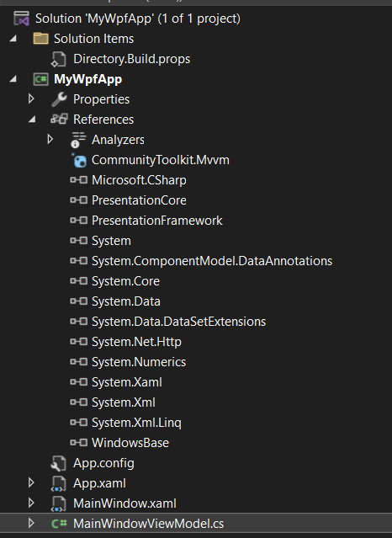Click the Solution Items folder icon
The image size is (392, 538).
click(41, 39)
